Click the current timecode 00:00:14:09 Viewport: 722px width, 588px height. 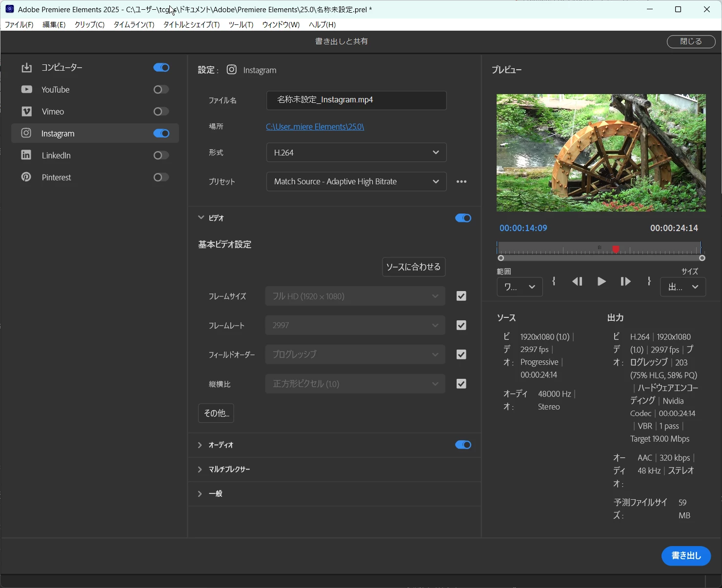point(523,228)
